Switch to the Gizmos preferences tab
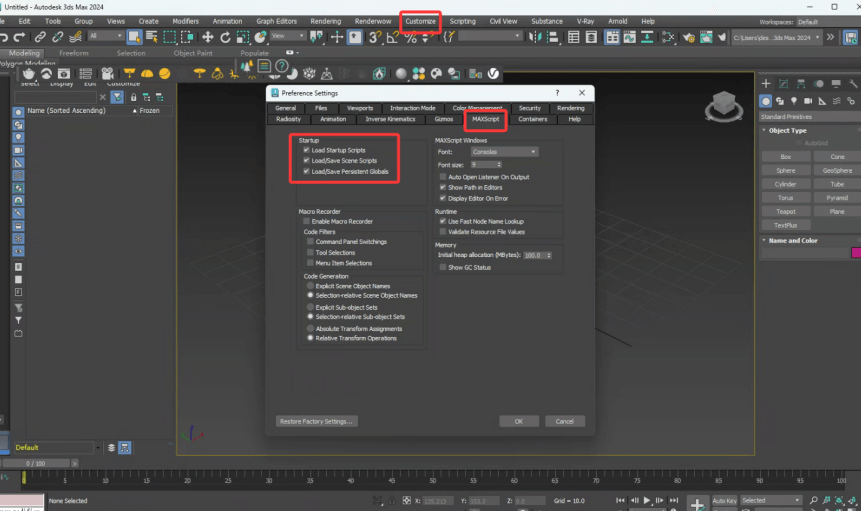The height and width of the screenshot is (511, 861). pos(444,119)
